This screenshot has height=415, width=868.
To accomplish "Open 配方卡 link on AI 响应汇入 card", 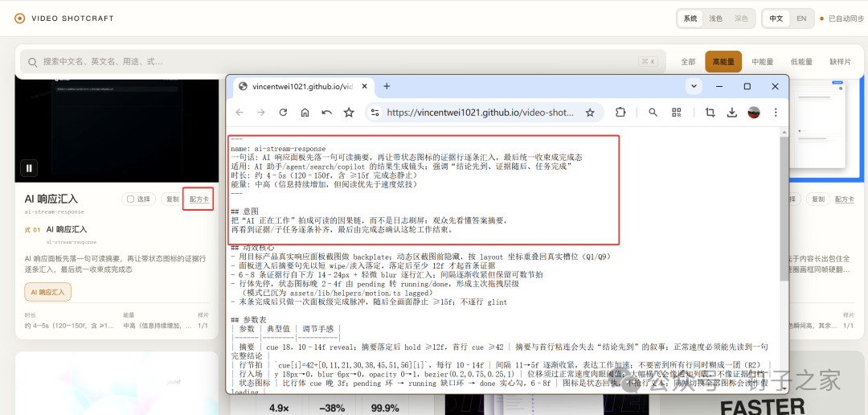I will pos(199,199).
